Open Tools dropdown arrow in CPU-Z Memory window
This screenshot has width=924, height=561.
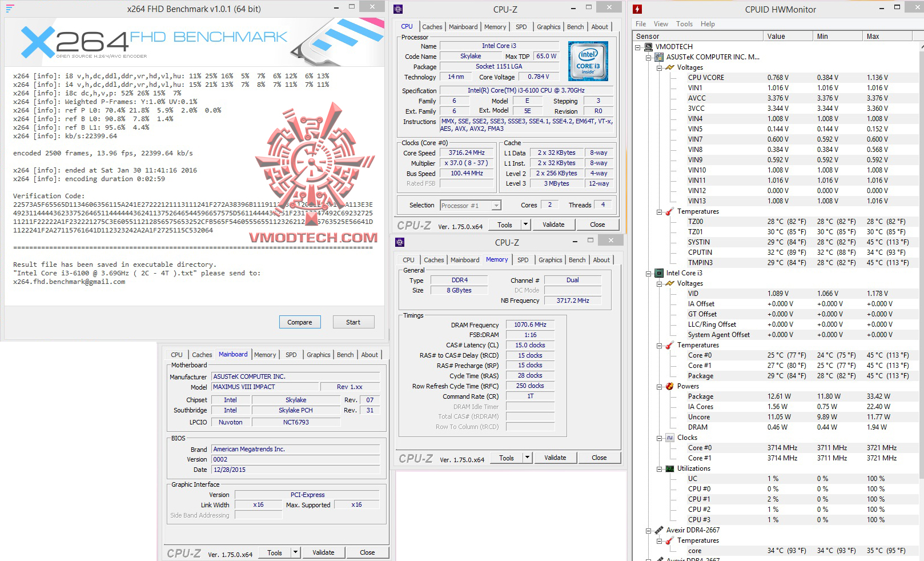[x=527, y=458]
